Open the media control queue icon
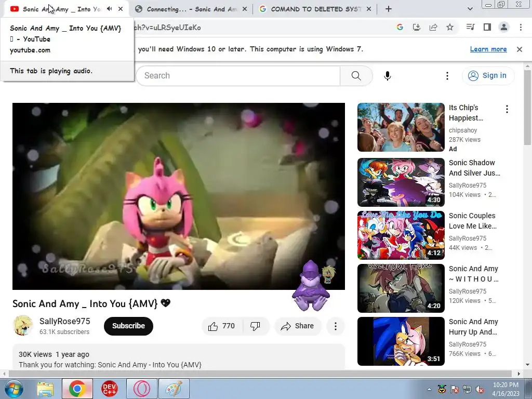 [471, 27]
